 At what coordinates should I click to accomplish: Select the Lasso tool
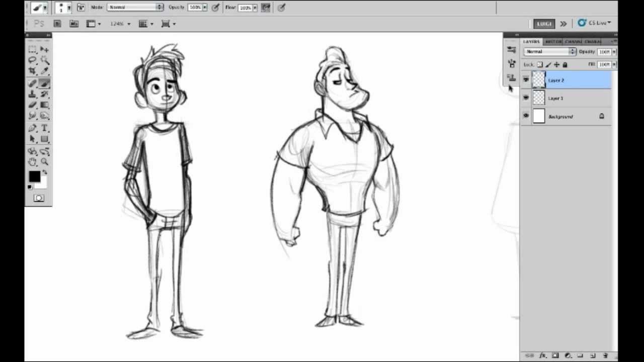[32, 60]
